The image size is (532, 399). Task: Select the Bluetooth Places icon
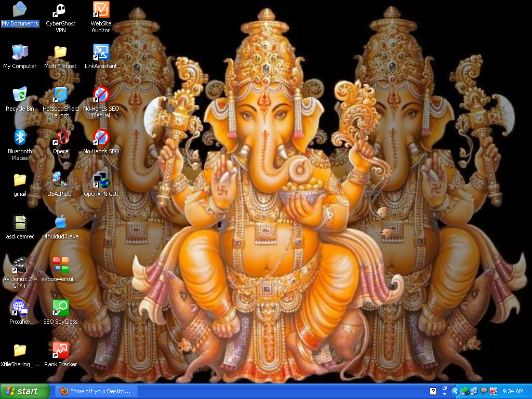point(20,138)
